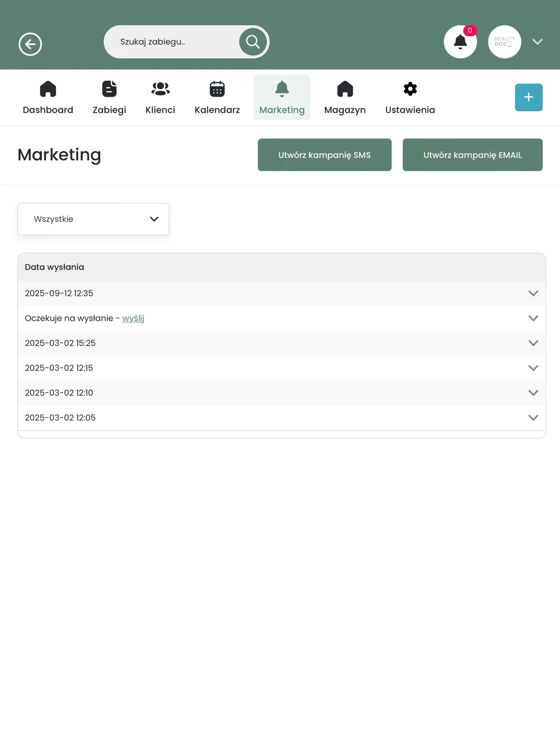Open the Wszystkie filter dropdown
The image size is (560, 733).
click(x=93, y=219)
